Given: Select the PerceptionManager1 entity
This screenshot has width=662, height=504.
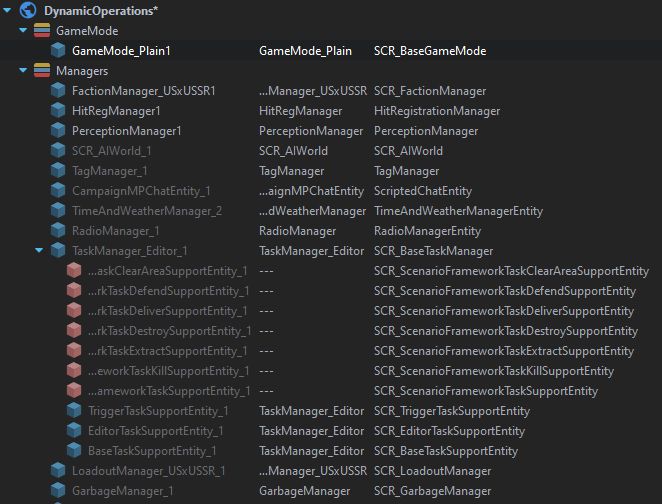Looking at the screenshot, I should point(127,131).
